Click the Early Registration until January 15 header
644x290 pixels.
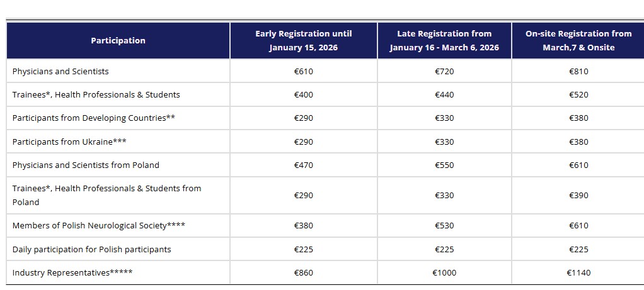pos(303,41)
